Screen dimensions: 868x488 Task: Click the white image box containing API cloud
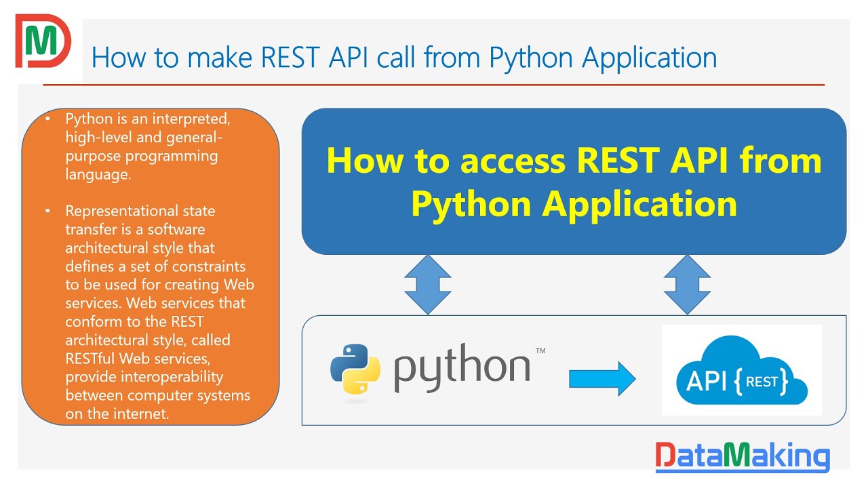coord(742,370)
